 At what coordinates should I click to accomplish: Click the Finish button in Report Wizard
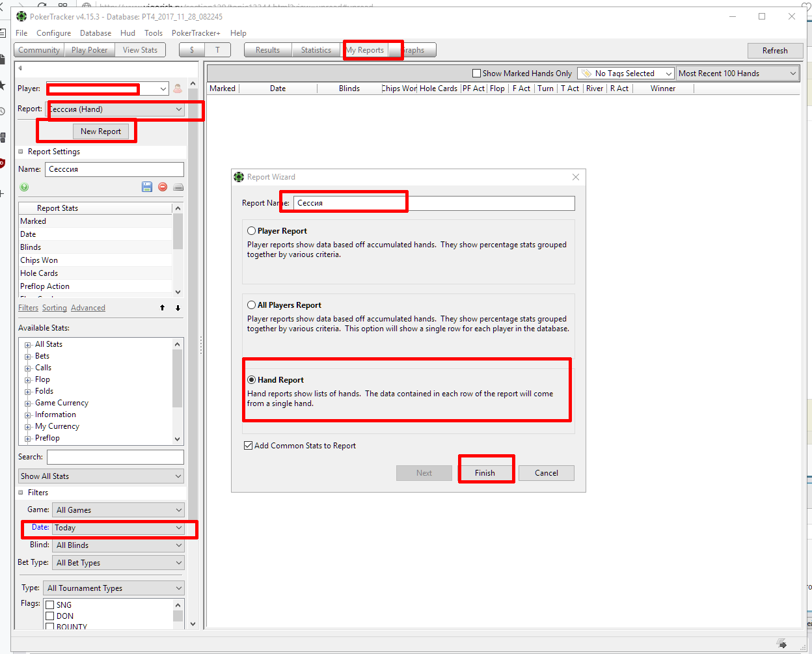pyautogui.click(x=485, y=473)
